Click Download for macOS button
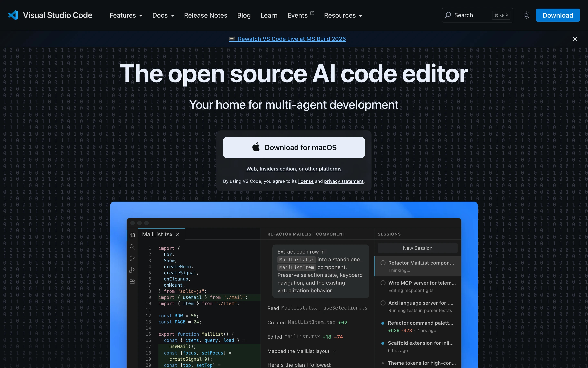Viewport: 588px width, 368px height. pyautogui.click(x=294, y=147)
